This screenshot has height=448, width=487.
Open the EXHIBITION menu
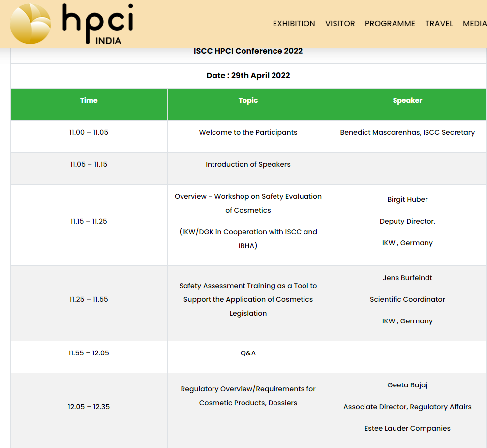click(294, 24)
